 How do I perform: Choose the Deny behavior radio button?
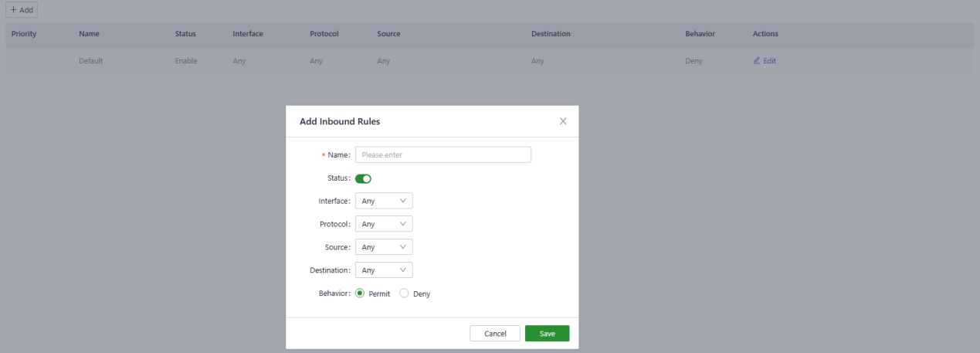tap(403, 294)
